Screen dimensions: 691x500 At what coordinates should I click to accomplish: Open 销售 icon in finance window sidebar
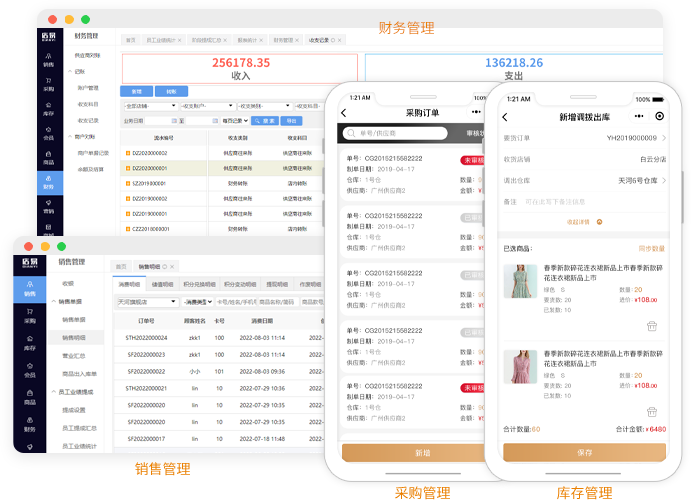pyautogui.click(x=48, y=60)
